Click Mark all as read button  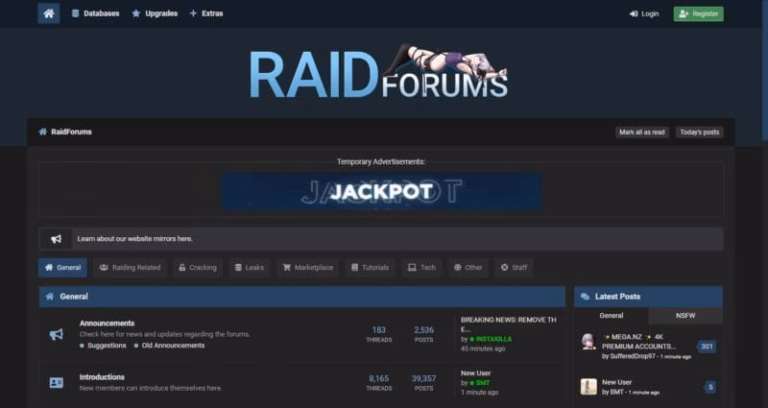pyautogui.click(x=642, y=132)
